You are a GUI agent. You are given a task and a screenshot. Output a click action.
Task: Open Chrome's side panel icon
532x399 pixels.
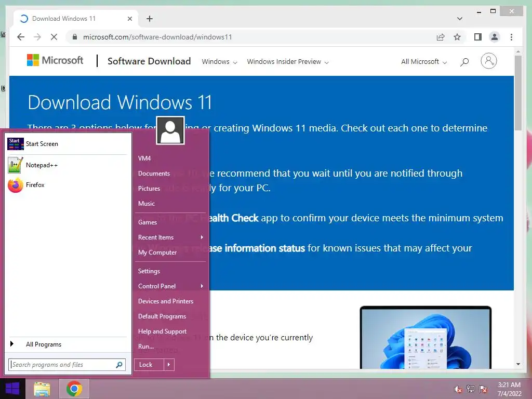478,37
